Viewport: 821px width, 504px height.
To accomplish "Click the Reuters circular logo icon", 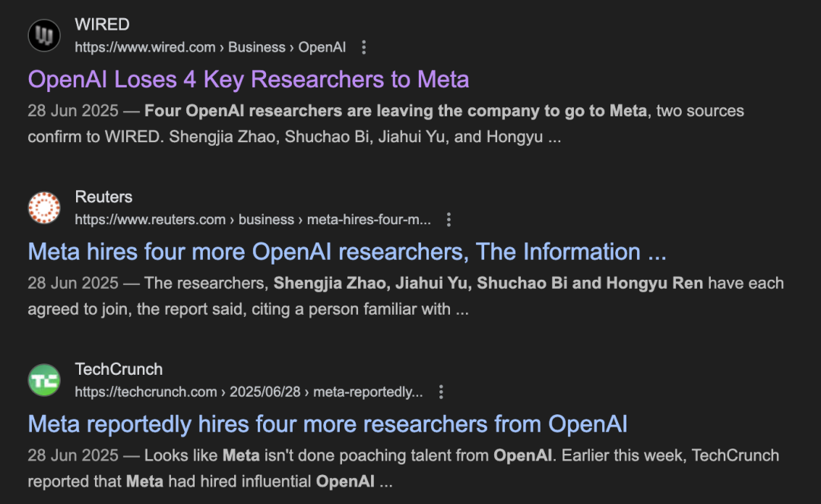I will tap(44, 208).
